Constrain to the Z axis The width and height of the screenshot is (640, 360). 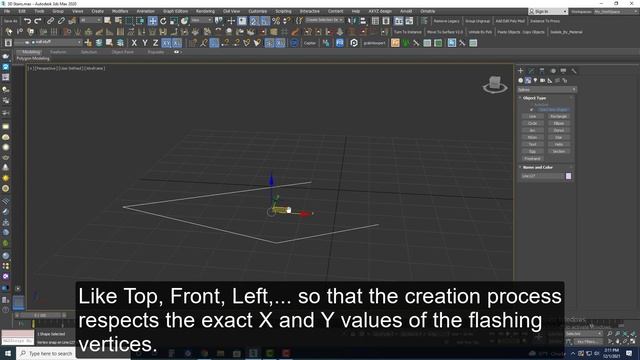[156, 42]
